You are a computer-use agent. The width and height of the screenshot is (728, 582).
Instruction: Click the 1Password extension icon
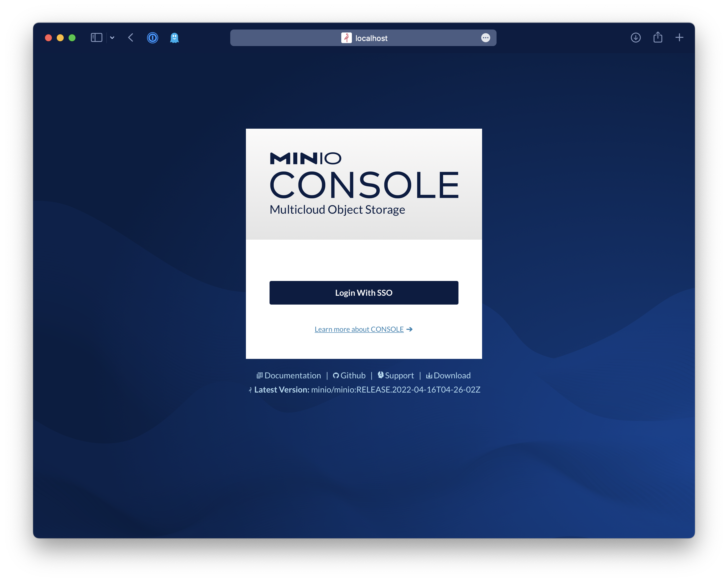click(x=152, y=37)
